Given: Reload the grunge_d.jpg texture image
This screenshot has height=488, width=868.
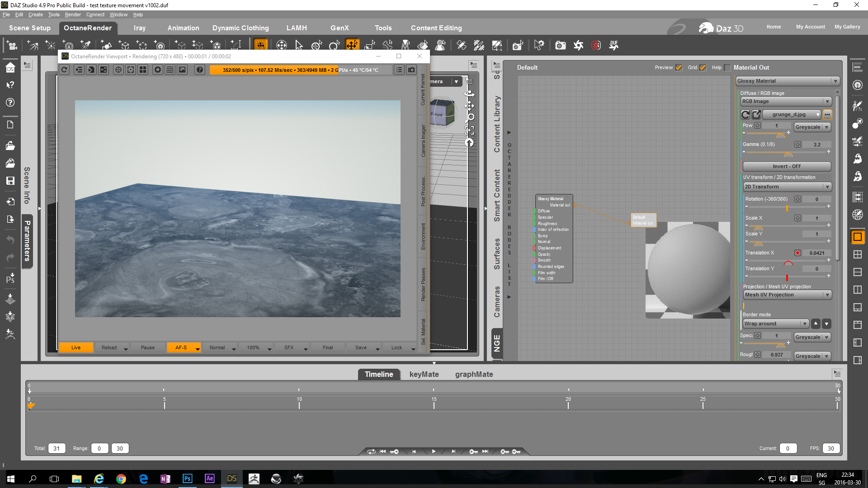Looking at the screenshot, I should point(745,114).
